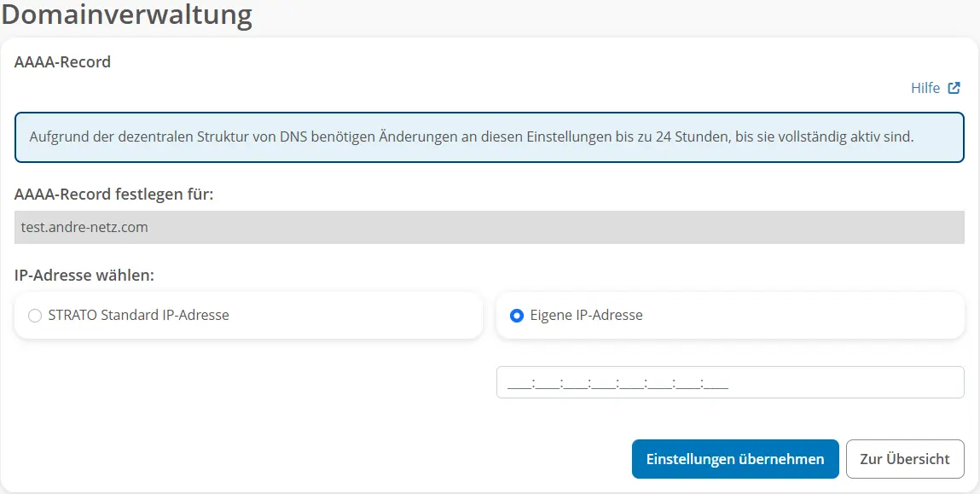This screenshot has width=980, height=494.
Task: Click the Eigene IP-Adresse option card
Action: pyautogui.click(x=729, y=315)
